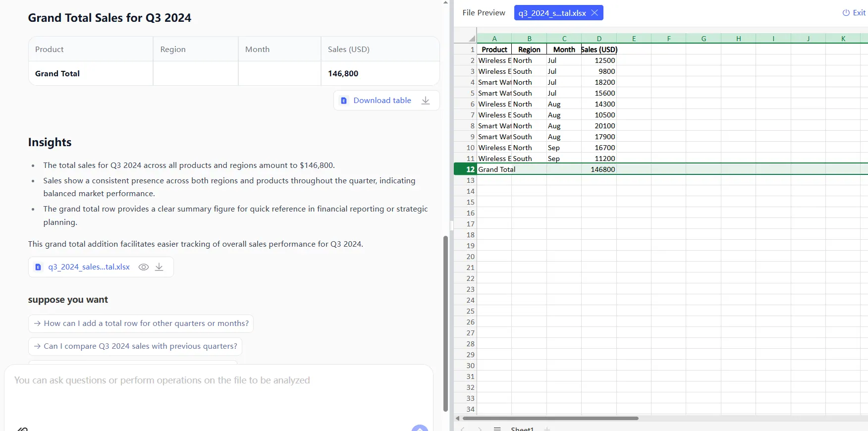
Task: Add a new sheet with plus icon
Action: pos(547,429)
